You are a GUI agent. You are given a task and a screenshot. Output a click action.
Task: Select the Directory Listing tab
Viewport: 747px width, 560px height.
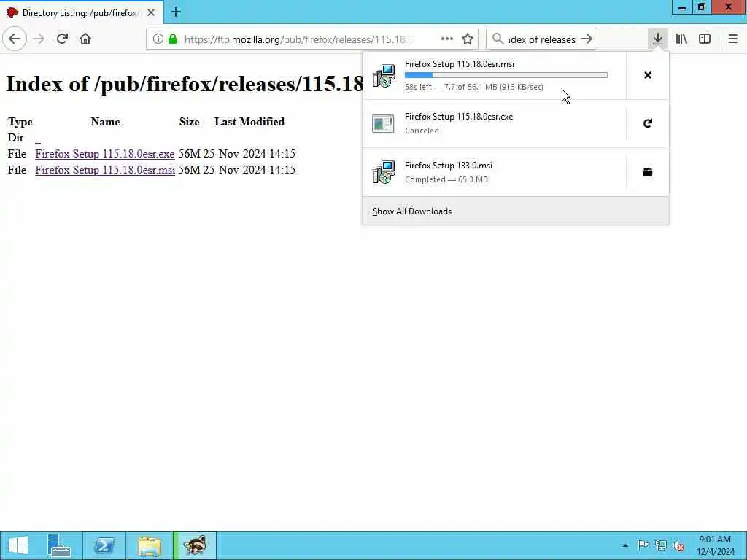pos(82,12)
